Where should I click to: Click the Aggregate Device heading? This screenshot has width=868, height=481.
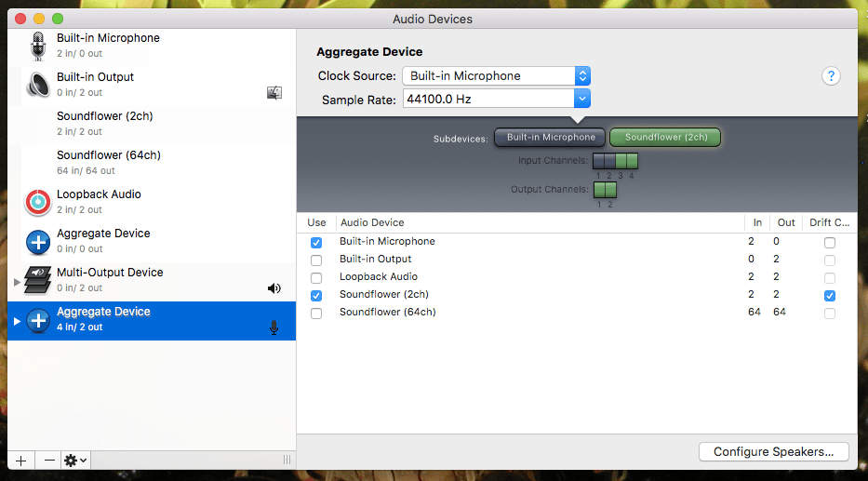click(369, 51)
